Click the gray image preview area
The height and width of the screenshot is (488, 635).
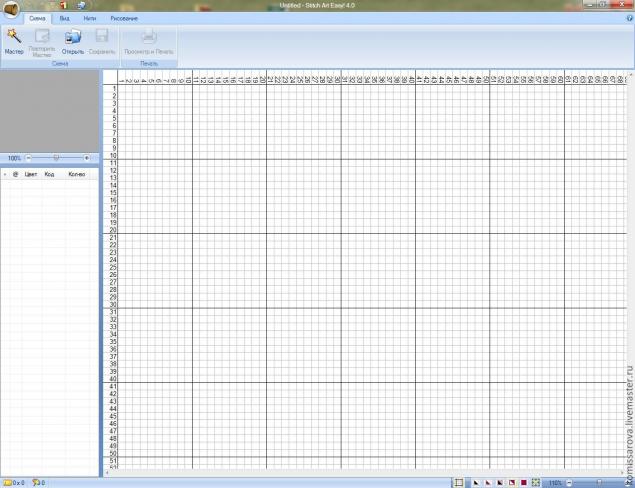(x=49, y=111)
